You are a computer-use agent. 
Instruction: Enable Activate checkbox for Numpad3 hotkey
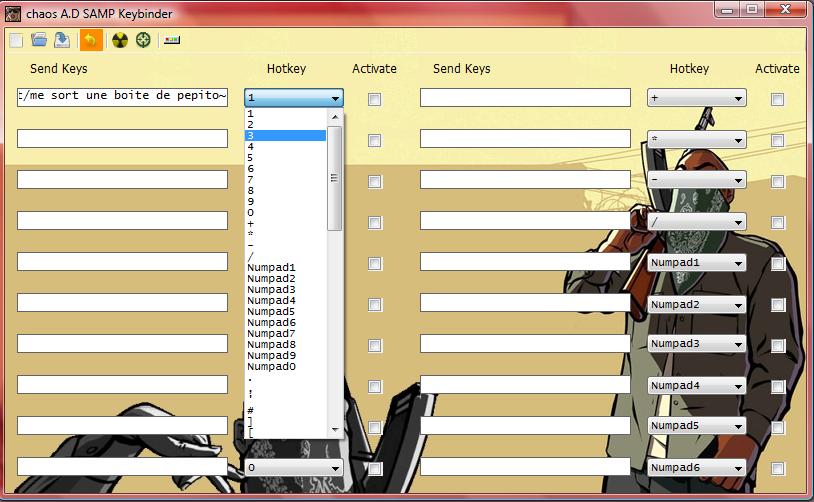tap(777, 346)
